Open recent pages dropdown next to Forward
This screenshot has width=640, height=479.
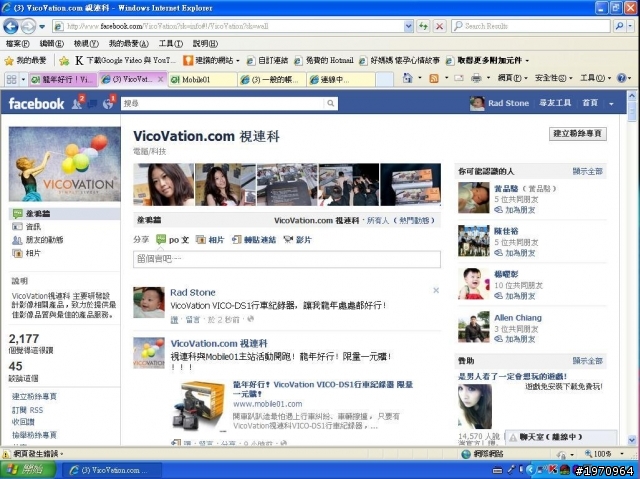click(42, 27)
